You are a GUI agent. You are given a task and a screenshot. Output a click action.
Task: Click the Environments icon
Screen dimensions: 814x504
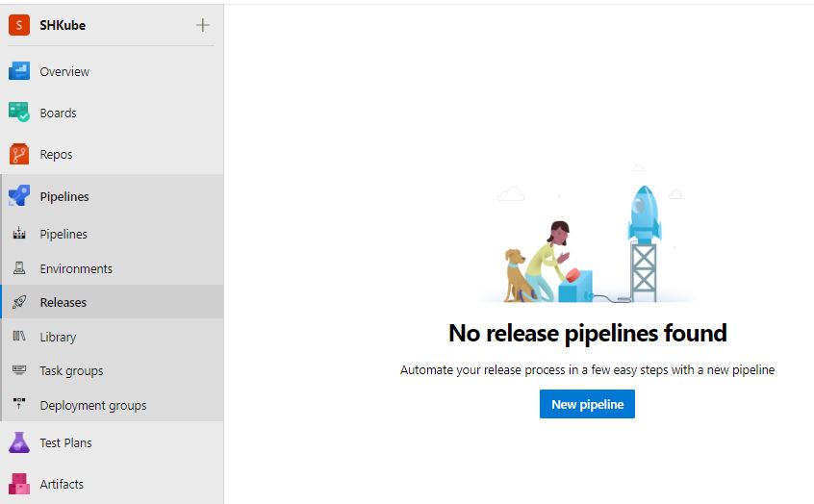(19, 267)
